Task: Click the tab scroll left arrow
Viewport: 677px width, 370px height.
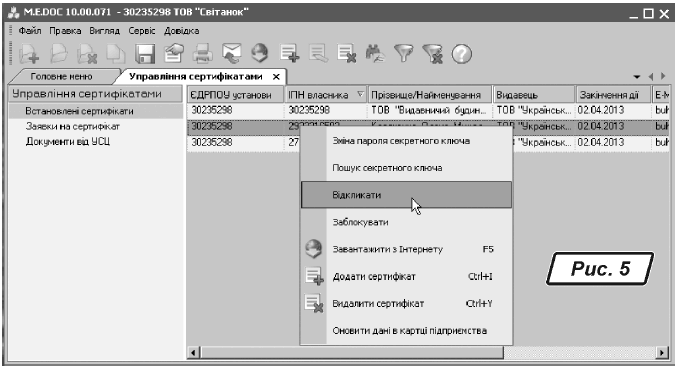Action: (x=651, y=77)
